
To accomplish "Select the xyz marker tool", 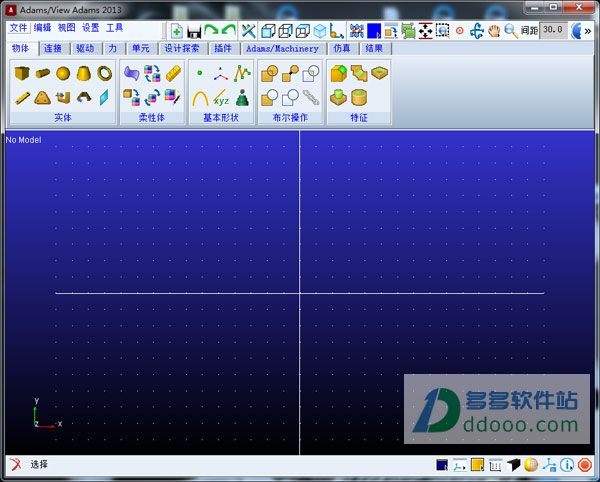I will 221,98.
